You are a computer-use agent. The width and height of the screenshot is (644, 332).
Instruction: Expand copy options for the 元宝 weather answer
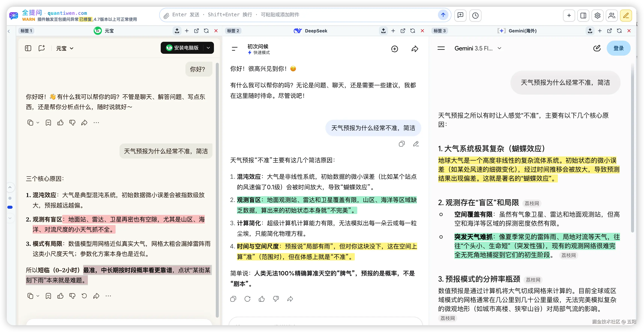click(x=38, y=296)
